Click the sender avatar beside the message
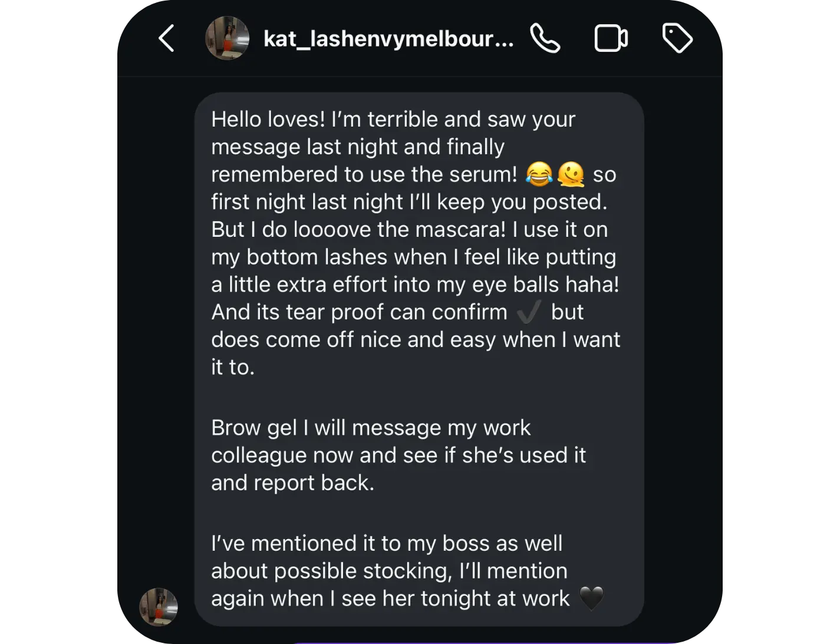The image size is (840, 644). (159, 606)
